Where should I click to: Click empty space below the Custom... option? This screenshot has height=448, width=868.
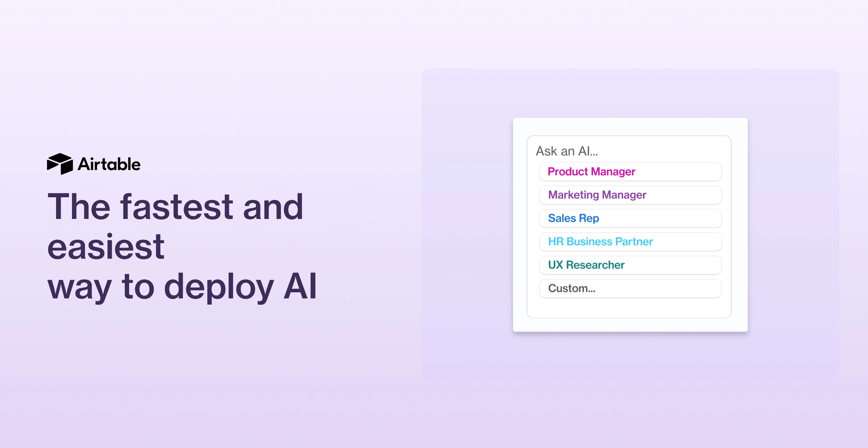click(x=629, y=307)
